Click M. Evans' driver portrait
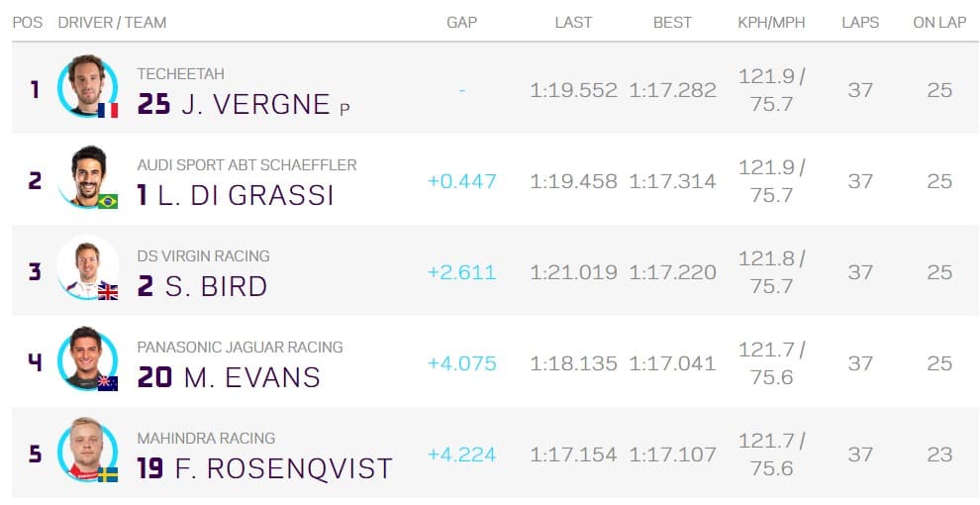Viewport: 980px width, 505px height. pyautogui.click(x=85, y=357)
